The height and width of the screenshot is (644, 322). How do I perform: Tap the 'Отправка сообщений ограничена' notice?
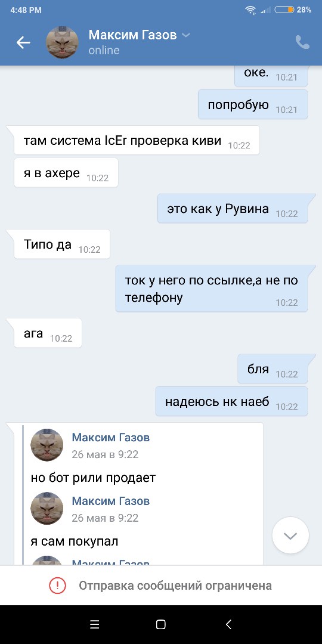click(175, 586)
